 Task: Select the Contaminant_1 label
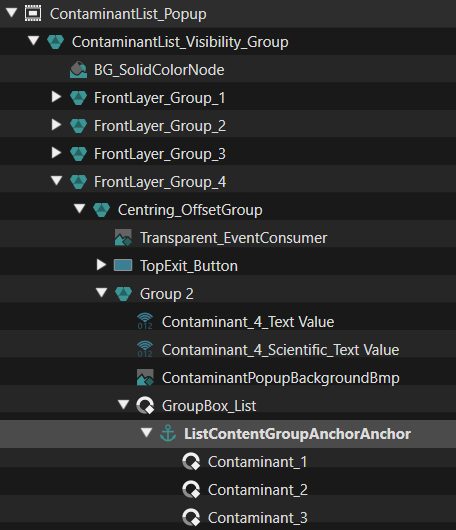(258, 462)
